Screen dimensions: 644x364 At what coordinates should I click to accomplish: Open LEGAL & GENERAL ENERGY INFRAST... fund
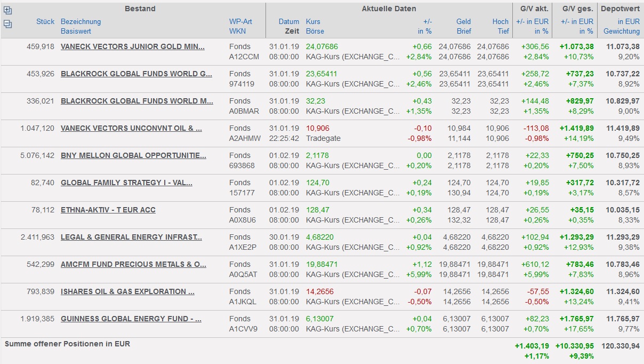(132, 237)
